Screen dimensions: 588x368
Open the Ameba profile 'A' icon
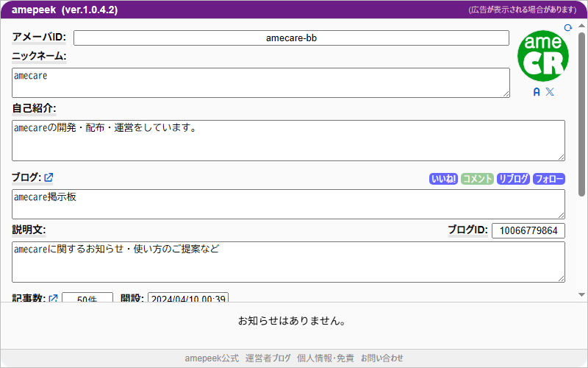pos(537,92)
